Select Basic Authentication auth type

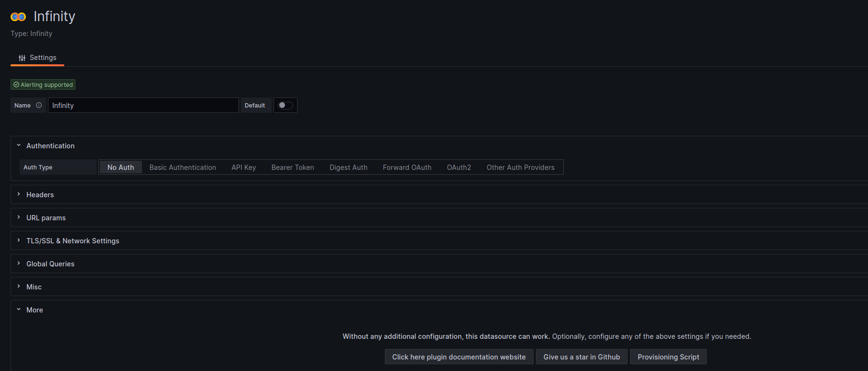[183, 167]
